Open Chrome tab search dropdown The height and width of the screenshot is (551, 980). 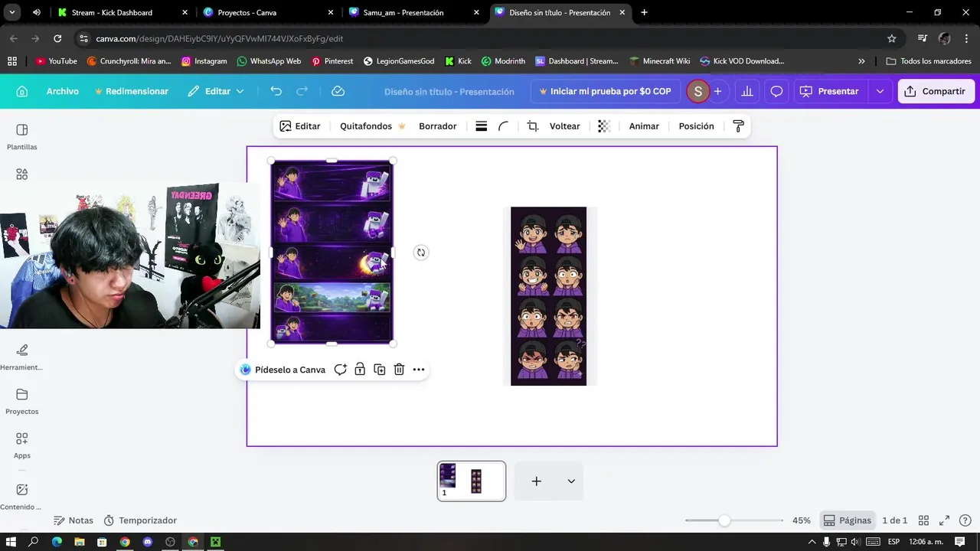point(11,12)
